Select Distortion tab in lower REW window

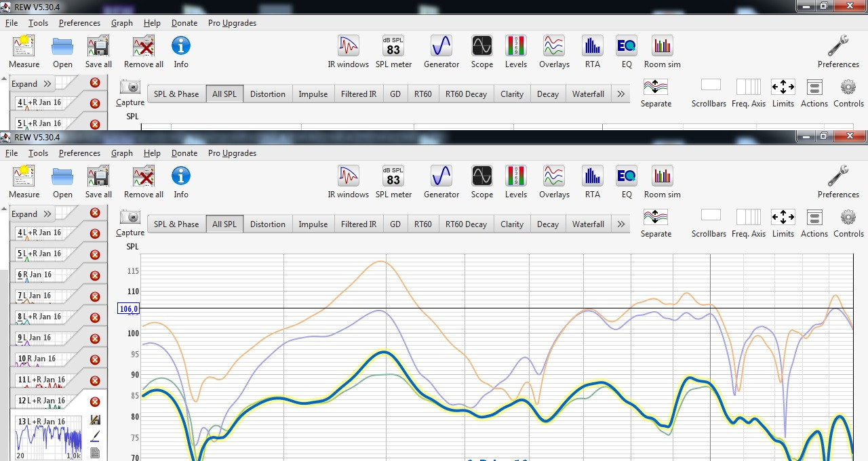(268, 224)
